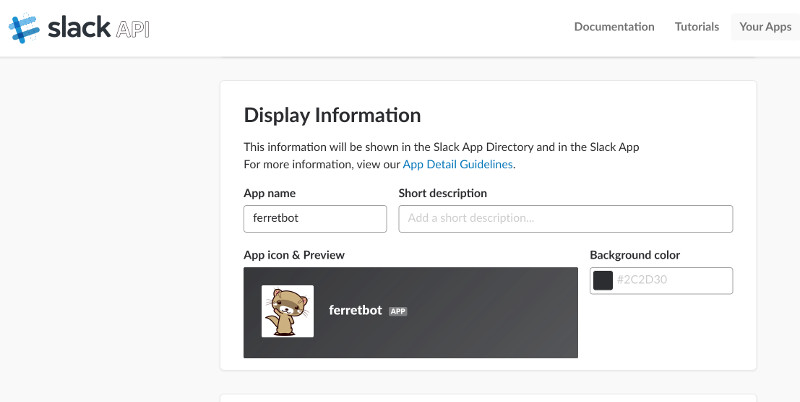The image size is (800, 402).
Task: Click the Display Information heading
Action: pyautogui.click(x=332, y=115)
